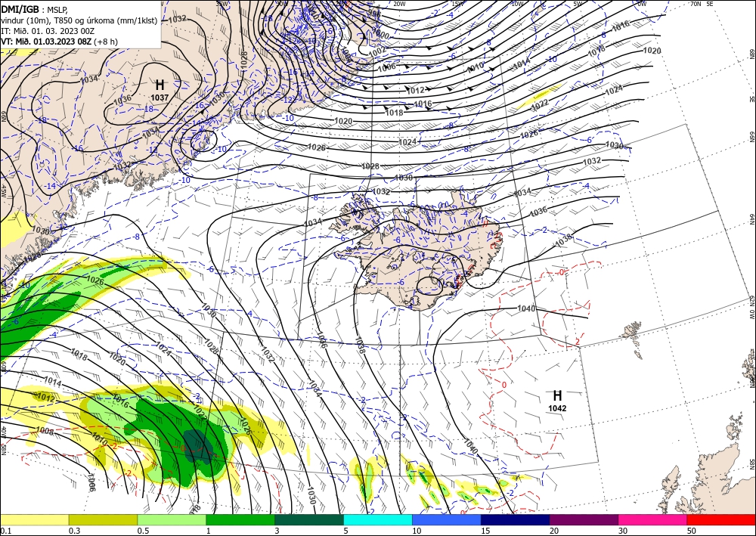The height and width of the screenshot is (536, 756).
Task: Click the H symbol above 1037
Action: (x=160, y=85)
